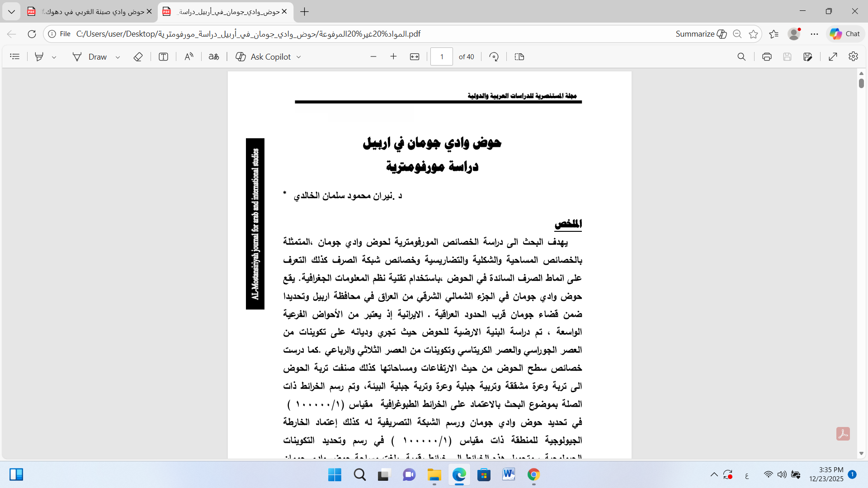
Task: View site information icon
Action: [52, 34]
